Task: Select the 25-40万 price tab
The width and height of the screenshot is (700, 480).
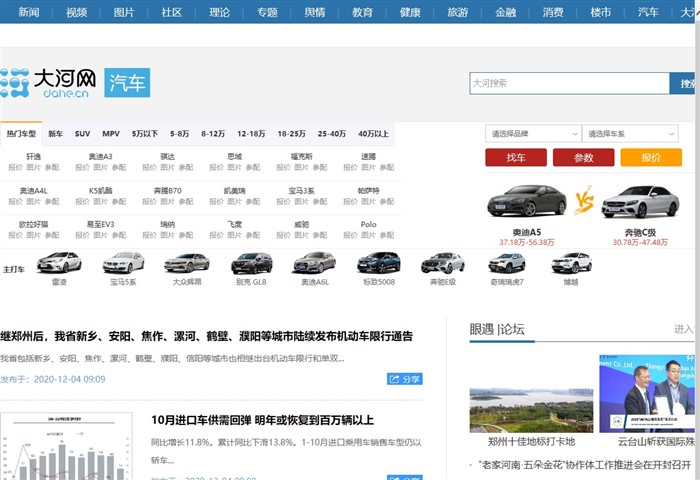Action: tap(332, 134)
